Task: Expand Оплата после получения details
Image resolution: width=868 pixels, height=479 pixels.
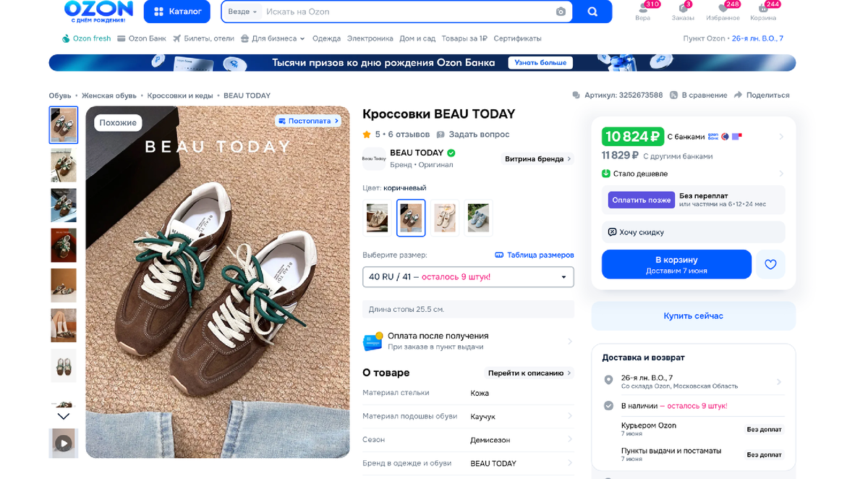Action: click(x=468, y=341)
